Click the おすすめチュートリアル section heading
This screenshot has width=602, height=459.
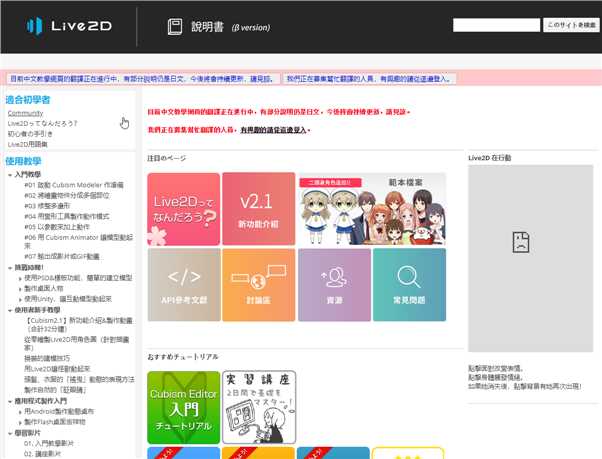183,357
